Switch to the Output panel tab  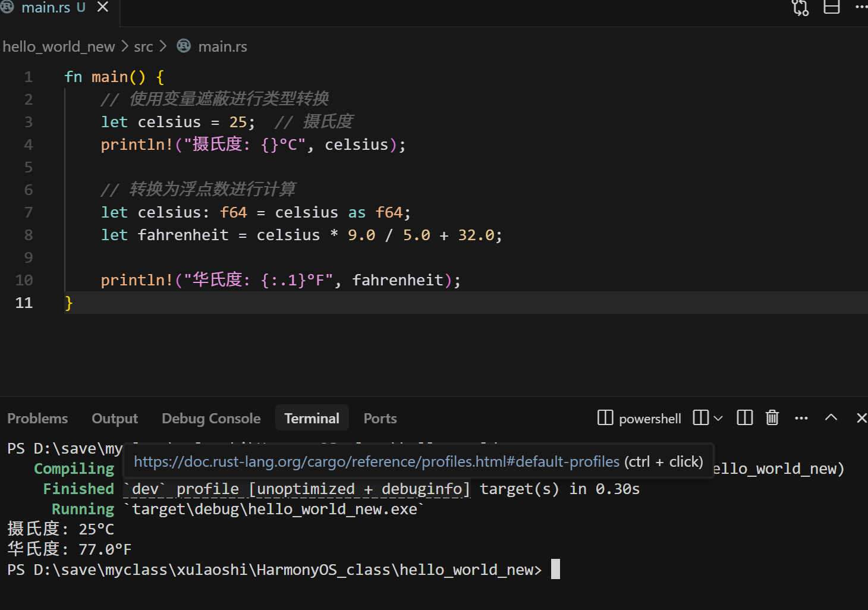115,419
